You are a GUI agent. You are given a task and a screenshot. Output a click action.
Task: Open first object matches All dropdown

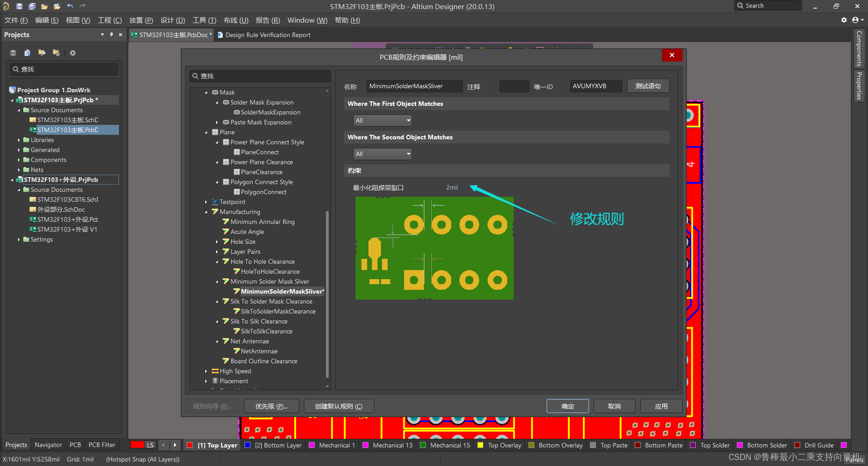point(382,120)
